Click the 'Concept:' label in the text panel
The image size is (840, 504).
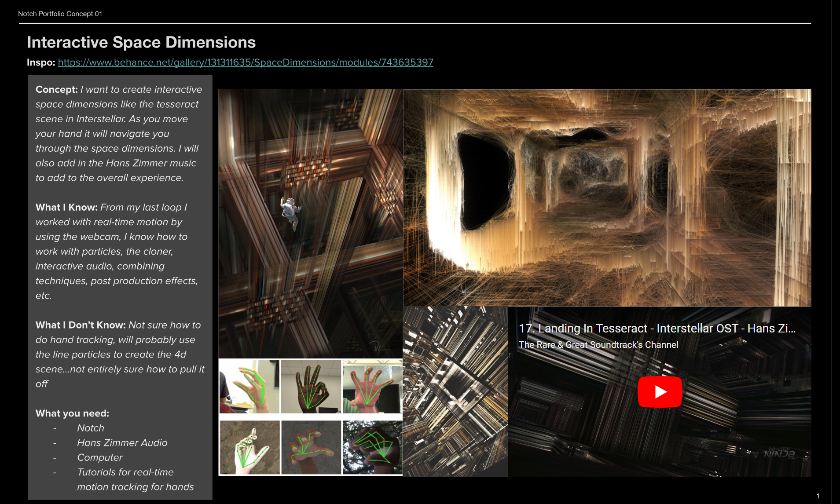pyautogui.click(x=56, y=89)
